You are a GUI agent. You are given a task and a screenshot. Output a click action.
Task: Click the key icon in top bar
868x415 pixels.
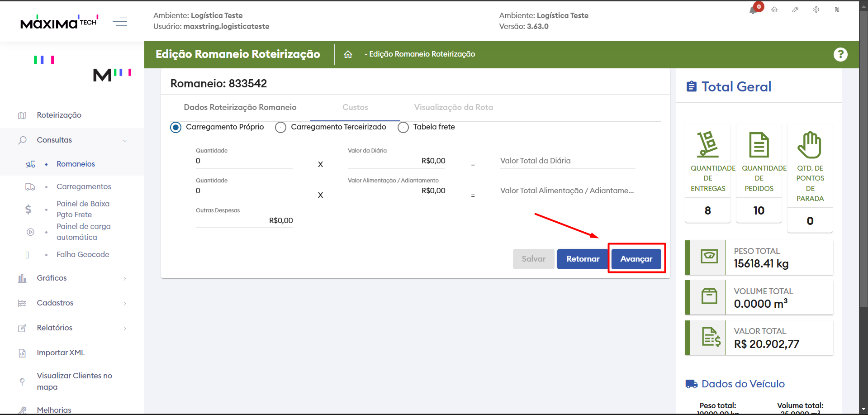tap(795, 10)
